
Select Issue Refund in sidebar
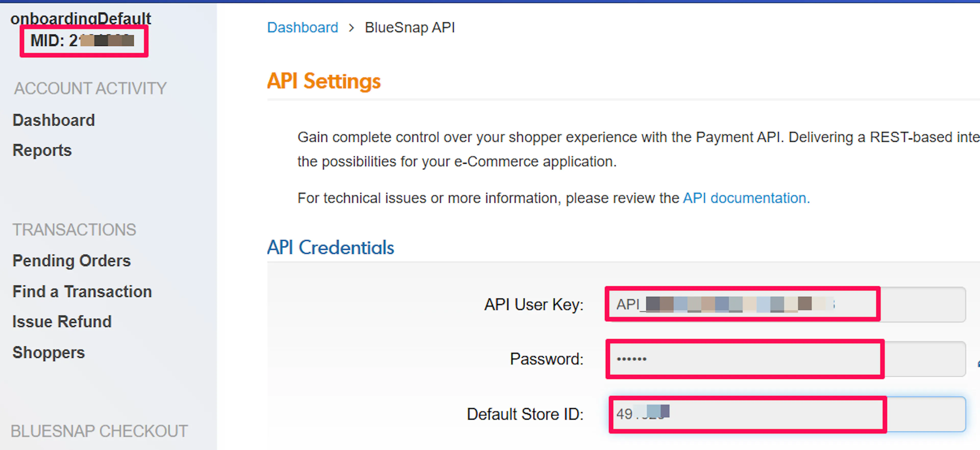(62, 322)
